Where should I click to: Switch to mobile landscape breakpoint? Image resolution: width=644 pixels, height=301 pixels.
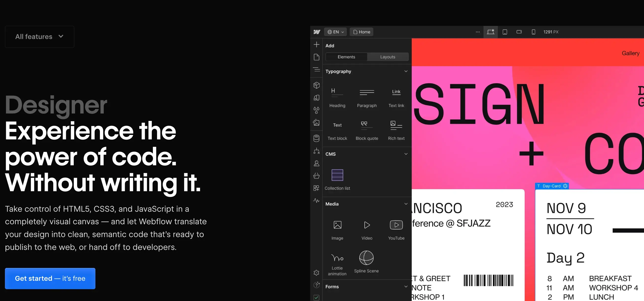click(x=519, y=32)
